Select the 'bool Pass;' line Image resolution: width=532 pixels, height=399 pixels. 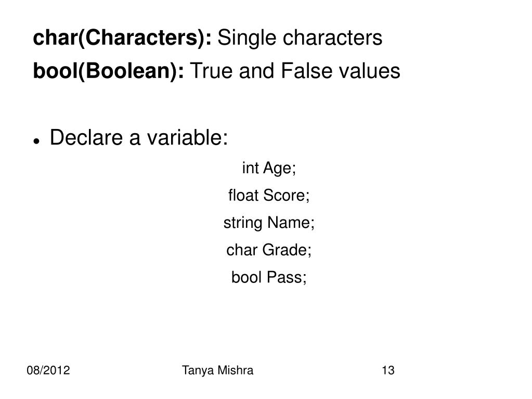[x=269, y=277]
